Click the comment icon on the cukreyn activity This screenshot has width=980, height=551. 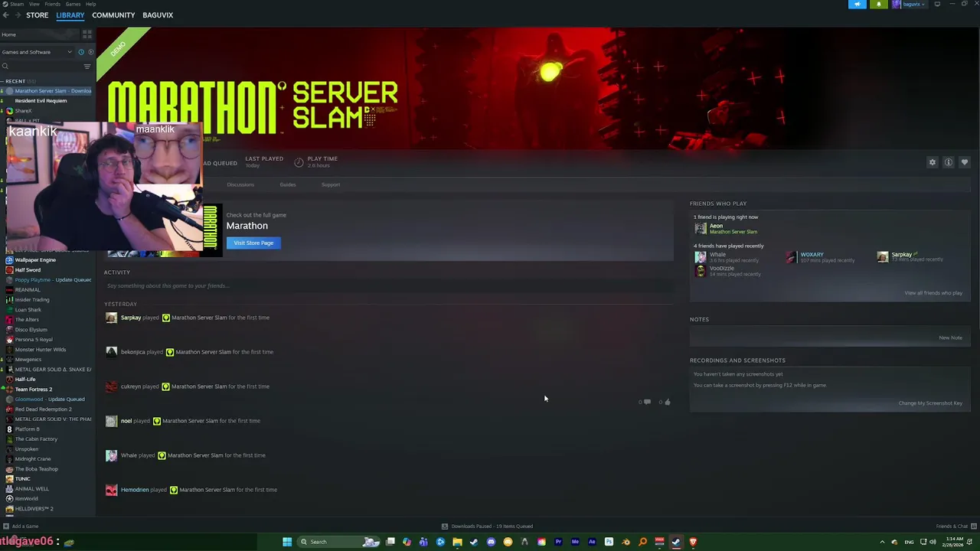(647, 402)
